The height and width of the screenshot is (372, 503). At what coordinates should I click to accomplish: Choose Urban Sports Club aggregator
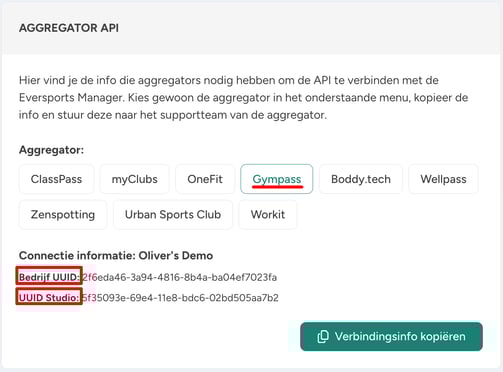point(173,214)
